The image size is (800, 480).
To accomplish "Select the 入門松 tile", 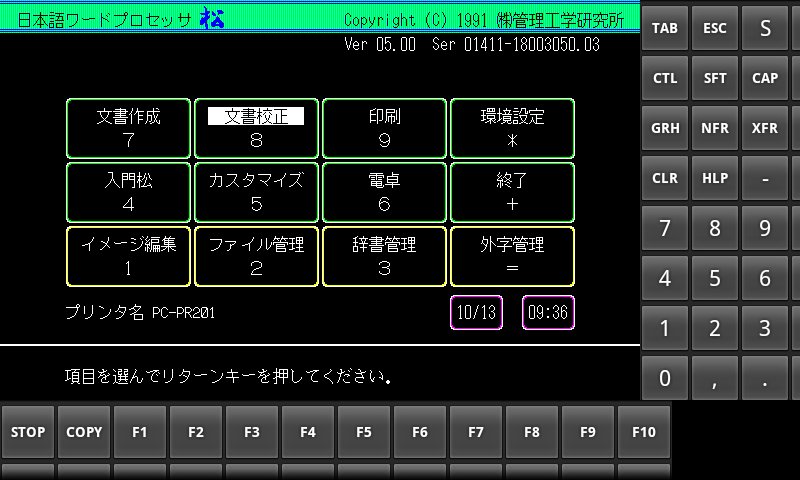I will [x=129, y=193].
